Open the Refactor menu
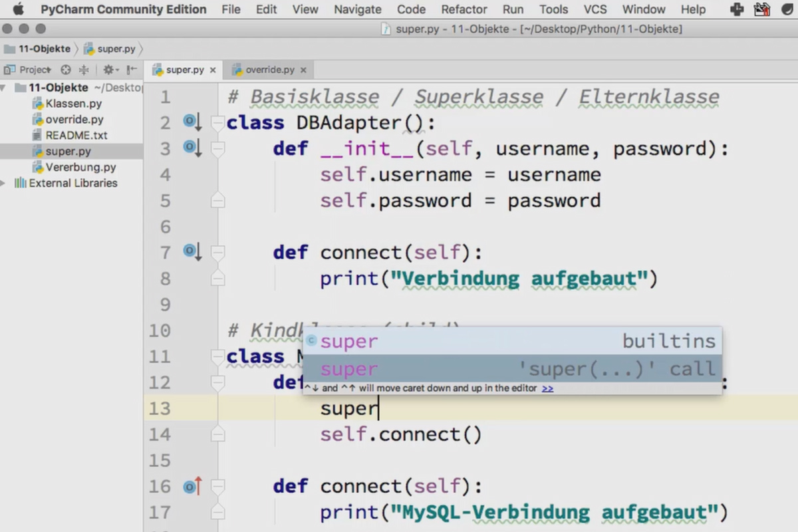Screen dimensions: 798x532 coord(464,9)
